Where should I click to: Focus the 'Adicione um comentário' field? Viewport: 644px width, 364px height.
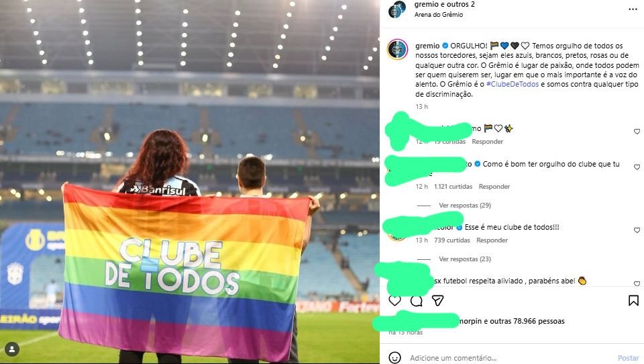point(511,358)
